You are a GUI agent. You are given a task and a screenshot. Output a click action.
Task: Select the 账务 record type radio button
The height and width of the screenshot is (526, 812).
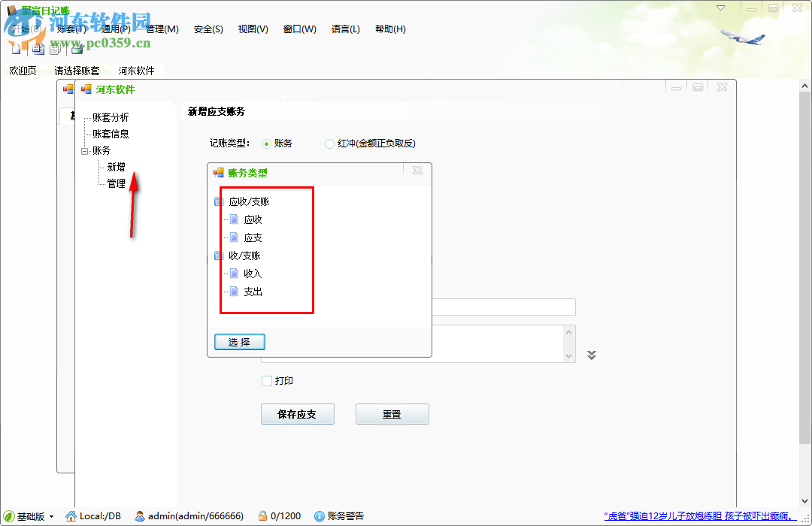[x=267, y=143]
